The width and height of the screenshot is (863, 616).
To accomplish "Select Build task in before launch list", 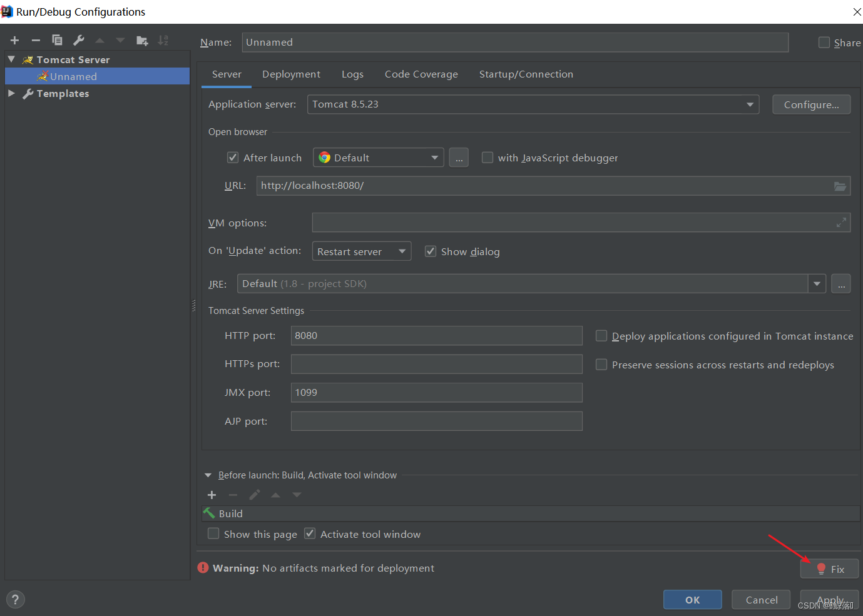I will 531,513.
